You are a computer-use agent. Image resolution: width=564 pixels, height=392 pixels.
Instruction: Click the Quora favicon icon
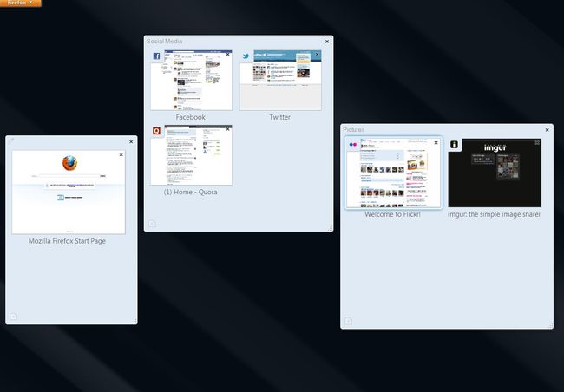(x=156, y=131)
